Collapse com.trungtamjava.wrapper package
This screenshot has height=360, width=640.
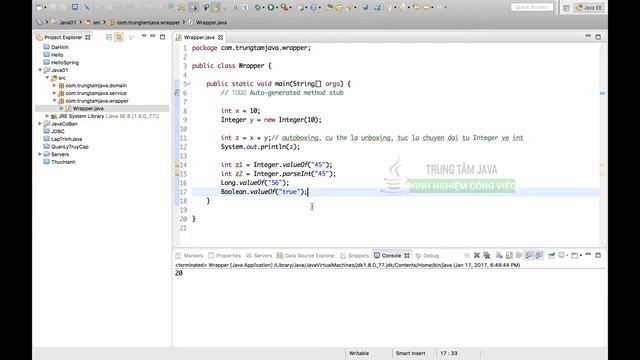(x=54, y=101)
